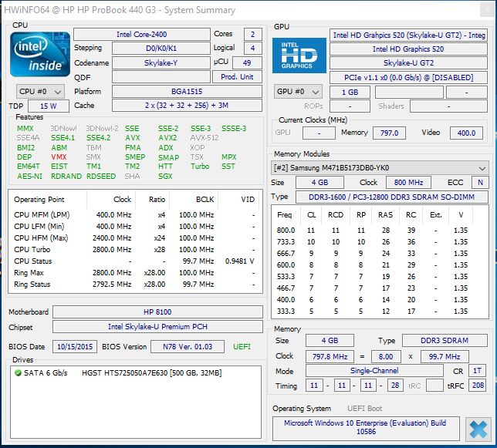Click the green UEFI label
This screenshot has height=448, width=497.
tap(242, 347)
